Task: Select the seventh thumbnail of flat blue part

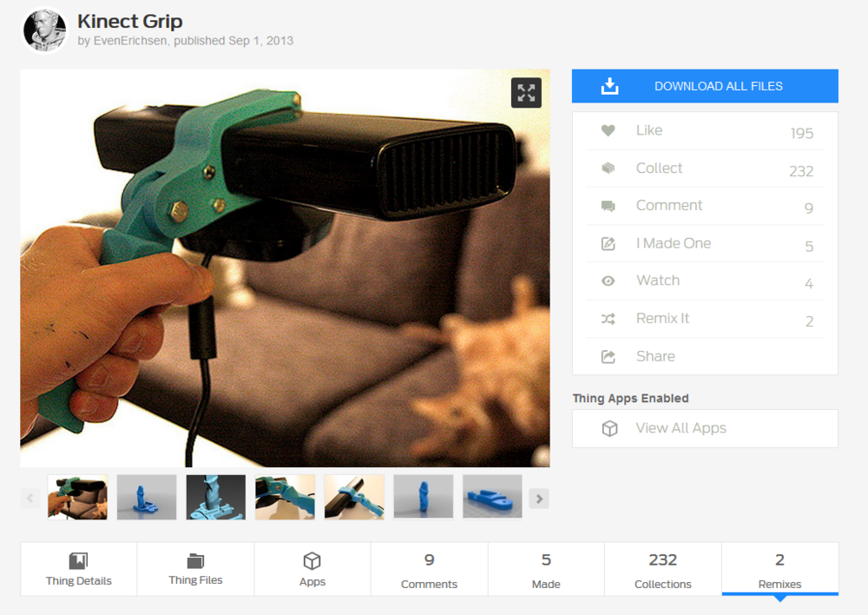Action: pos(493,497)
